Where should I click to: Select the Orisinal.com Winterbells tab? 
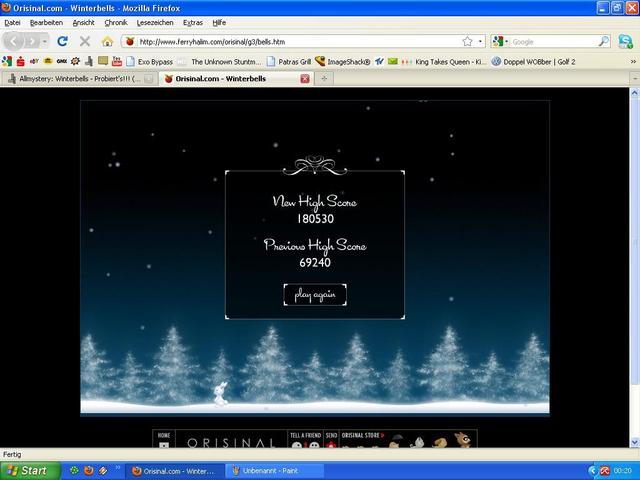point(237,79)
